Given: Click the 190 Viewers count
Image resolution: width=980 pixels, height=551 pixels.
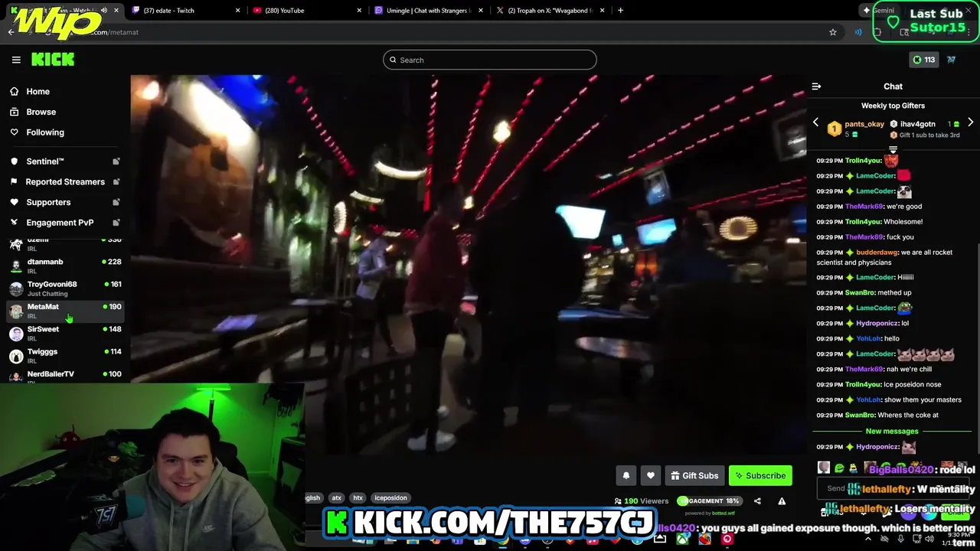Looking at the screenshot, I should click(642, 501).
